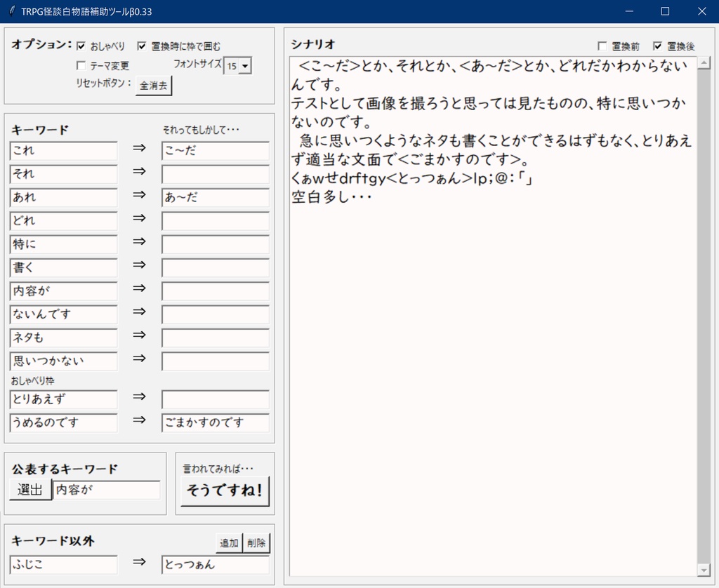Select the 内容が field under 公表するキーワード

point(107,490)
